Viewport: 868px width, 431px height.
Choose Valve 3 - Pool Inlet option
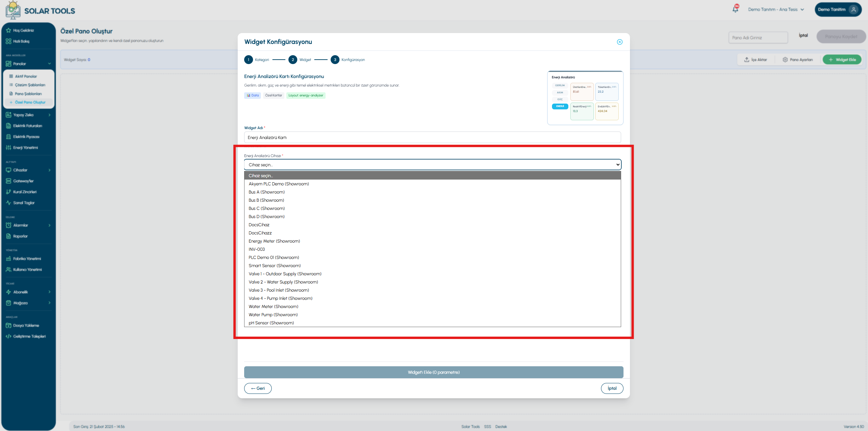[x=432, y=290]
